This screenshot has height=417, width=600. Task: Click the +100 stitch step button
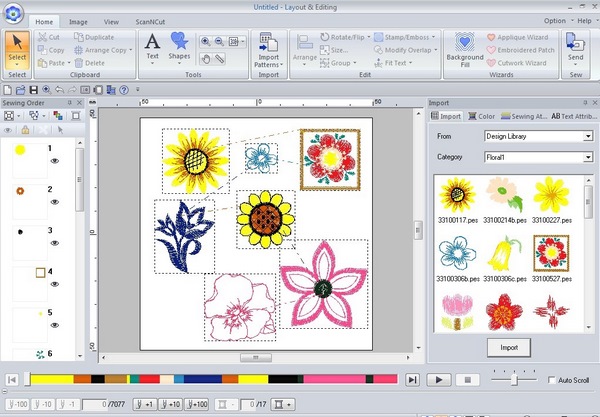click(x=197, y=404)
